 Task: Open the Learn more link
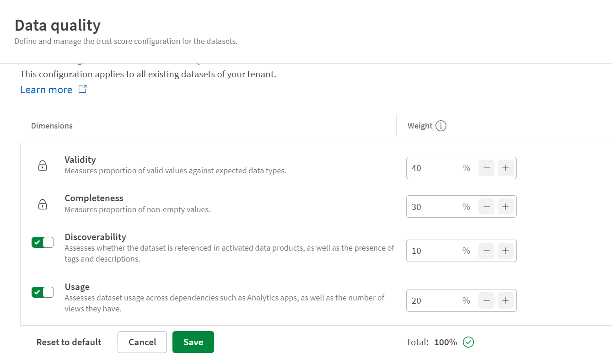pyautogui.click(x=46, y=89)
